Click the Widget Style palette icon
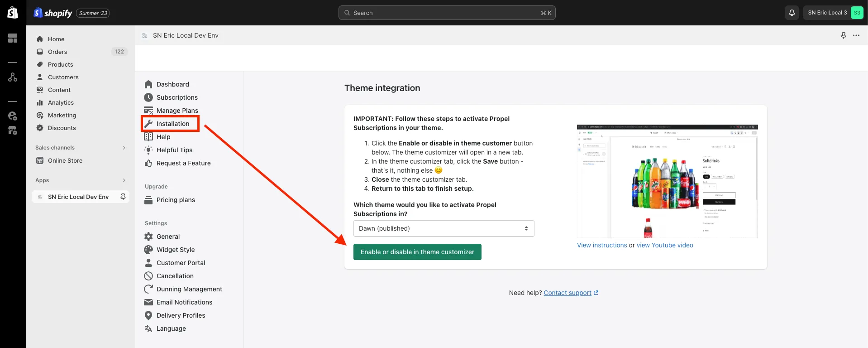 click(x=148, y=250)
